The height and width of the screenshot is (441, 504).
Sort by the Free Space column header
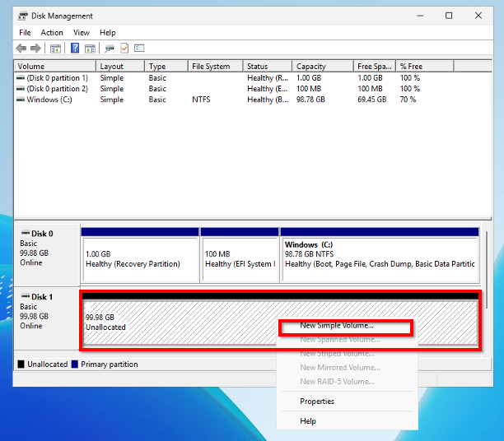click(x=375, y=66)
